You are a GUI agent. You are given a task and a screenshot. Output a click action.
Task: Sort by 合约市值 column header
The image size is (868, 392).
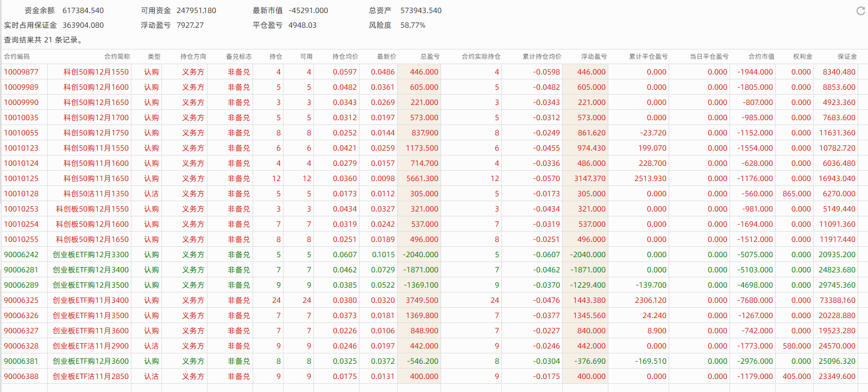761,57
